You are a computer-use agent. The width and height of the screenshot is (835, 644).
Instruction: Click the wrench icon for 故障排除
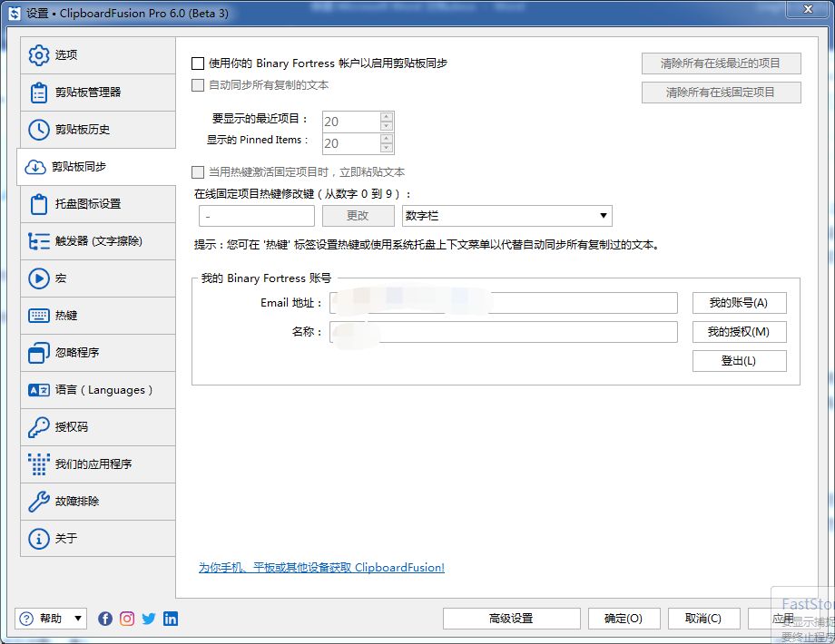click(39, 502)
